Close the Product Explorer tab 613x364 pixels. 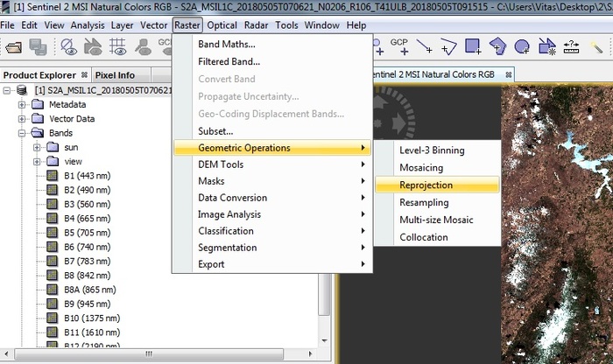pyautogui.click(x=85, y=75)
